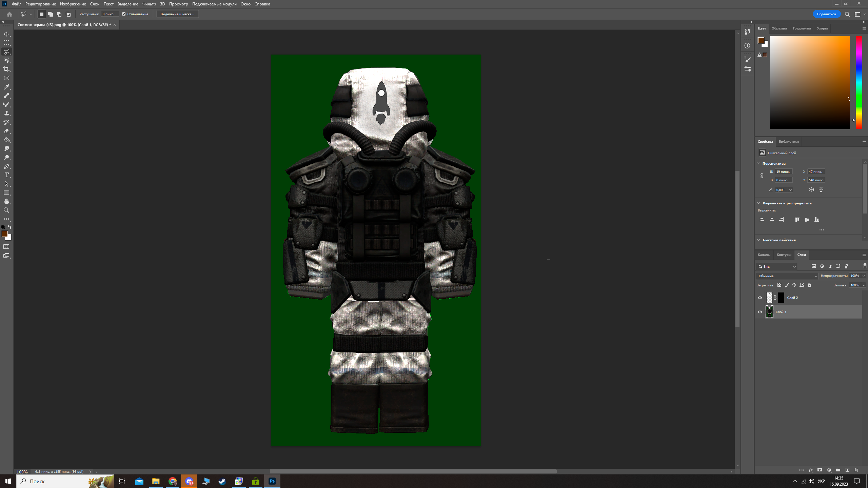Select the Paint Bucket tool
868x488 pixels.
point(6,140)
